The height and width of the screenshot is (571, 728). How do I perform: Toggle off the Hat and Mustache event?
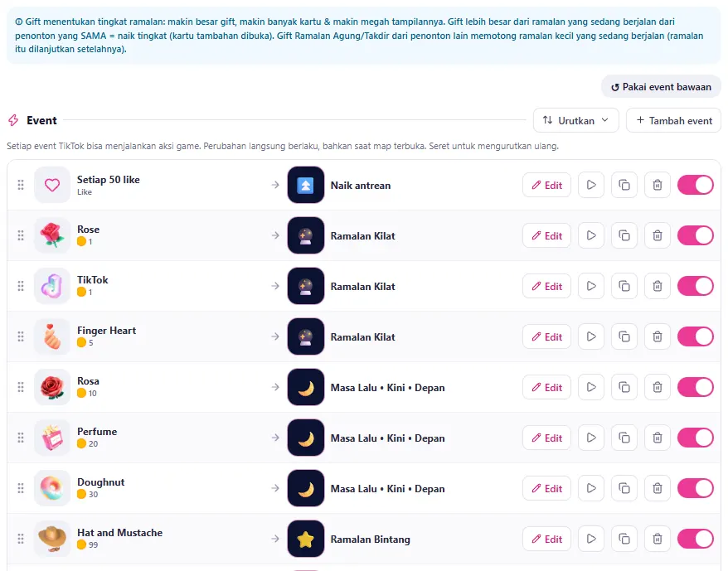pyautogui.click(x=695, y=539)
